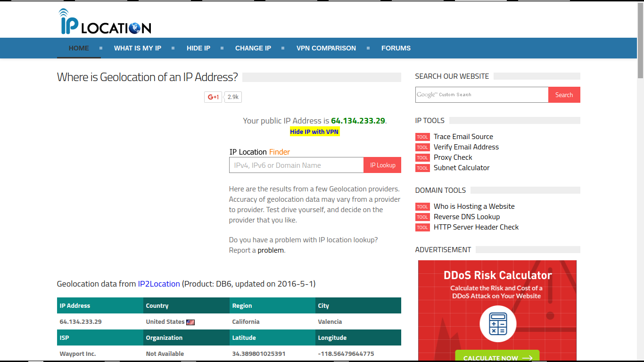Click the 'City' column header

[358, 305]
